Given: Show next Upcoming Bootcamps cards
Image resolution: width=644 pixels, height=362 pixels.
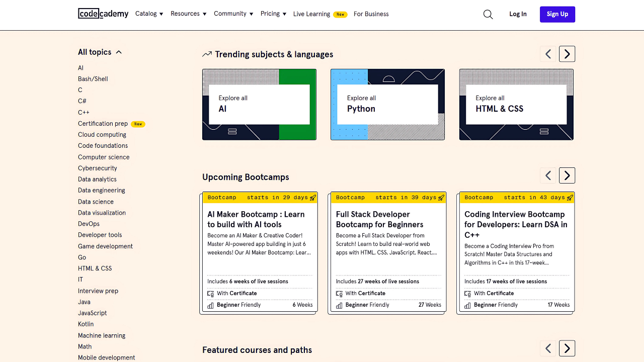Looking at the screenshot, I should point(567,175).
